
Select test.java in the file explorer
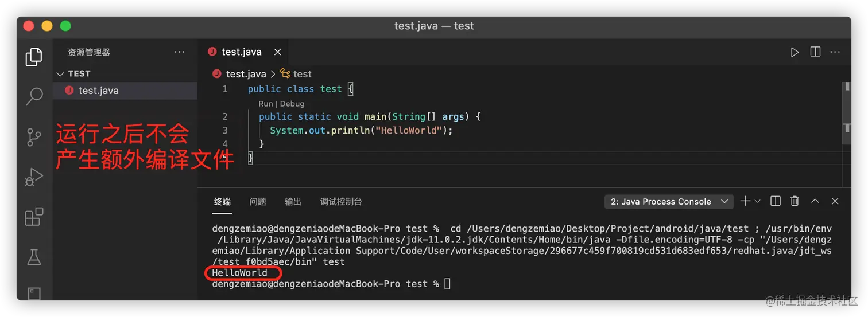(x=125, y=91)
